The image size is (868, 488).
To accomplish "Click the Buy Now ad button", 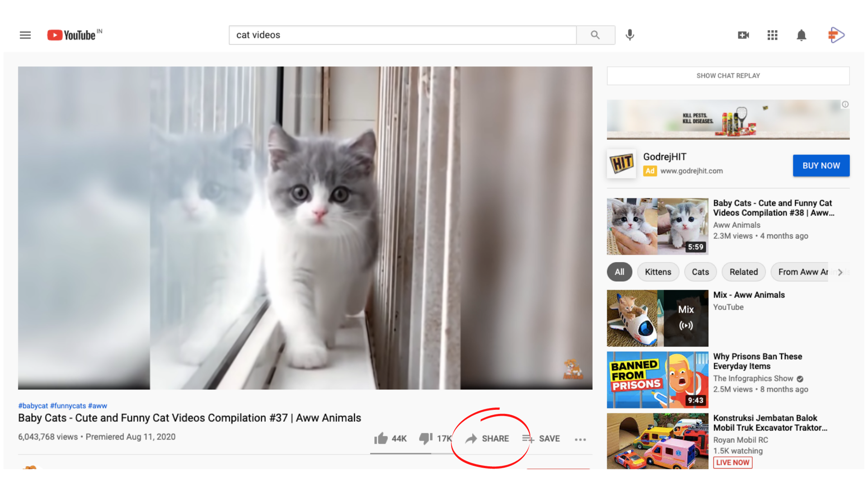I will (821, 165).
